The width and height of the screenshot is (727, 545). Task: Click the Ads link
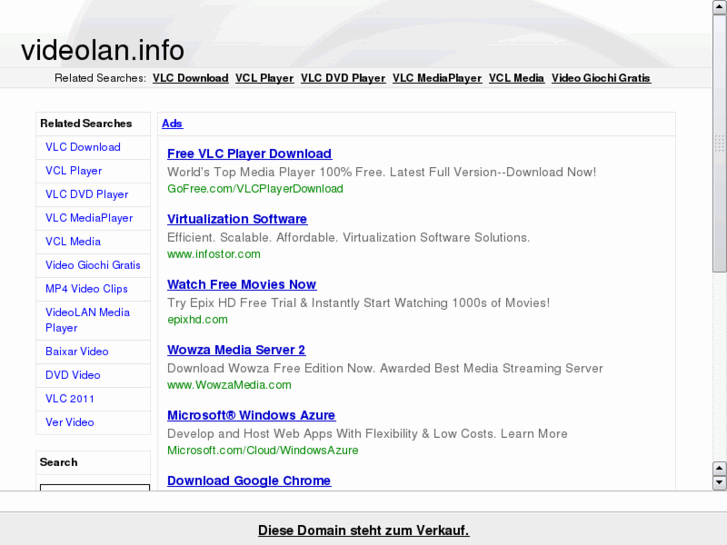coord(172,123)
